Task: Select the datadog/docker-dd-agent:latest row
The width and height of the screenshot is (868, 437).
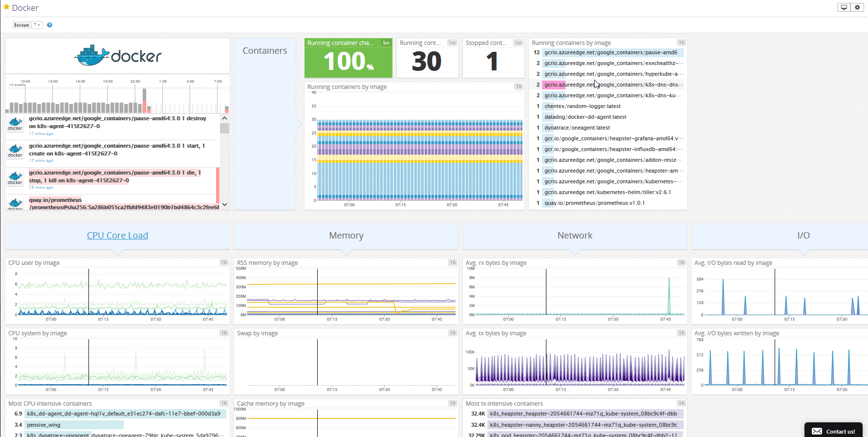Action: (x=608, y=117)
